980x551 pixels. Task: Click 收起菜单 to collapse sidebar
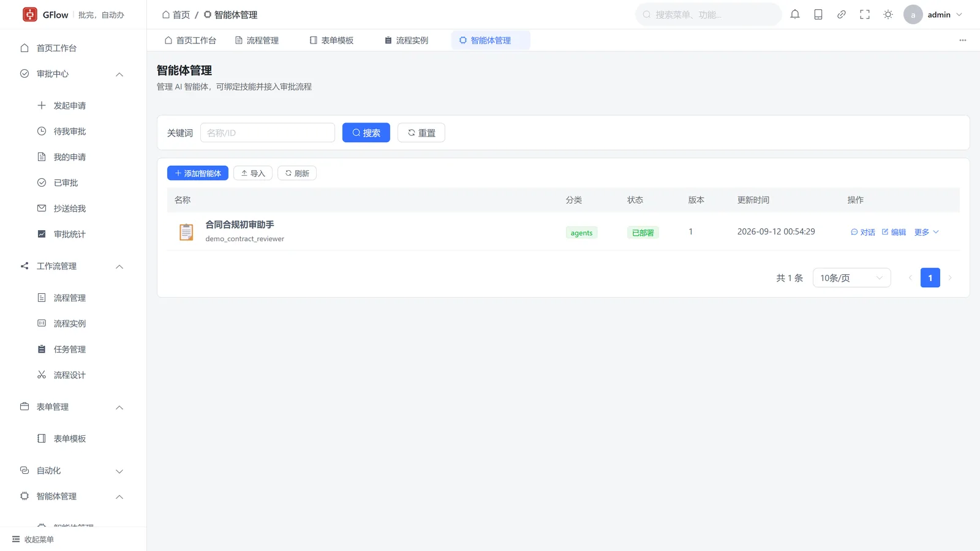coord(33,539)
